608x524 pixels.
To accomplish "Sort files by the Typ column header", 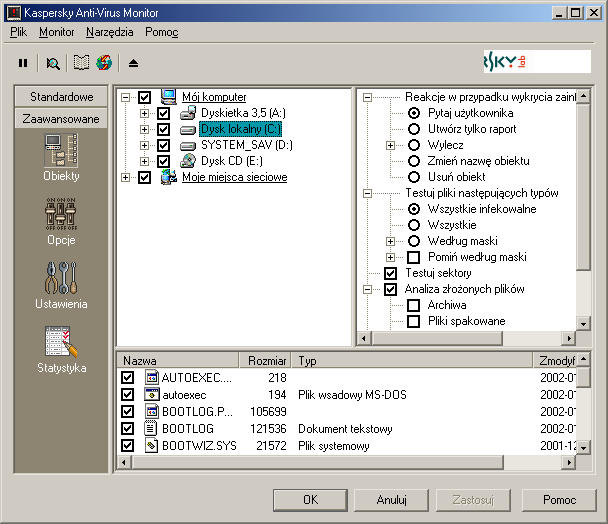I will 412,361.
